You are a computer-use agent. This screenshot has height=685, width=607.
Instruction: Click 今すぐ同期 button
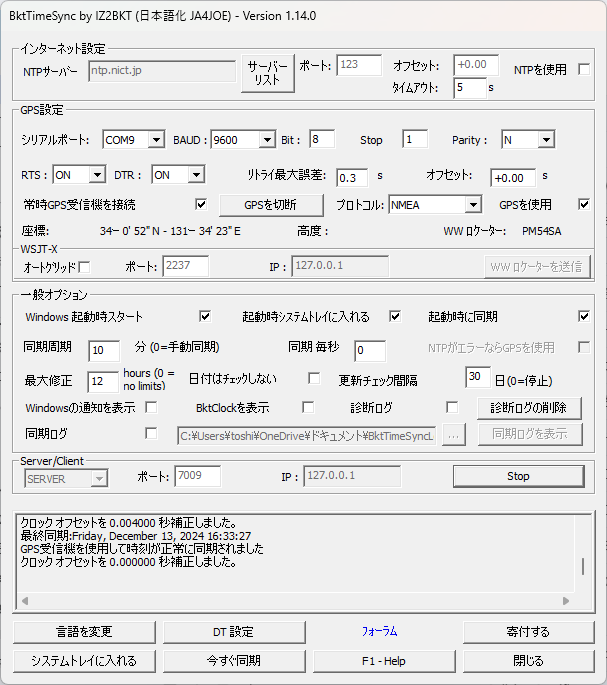pyautogui.click(x=234, y=661)
